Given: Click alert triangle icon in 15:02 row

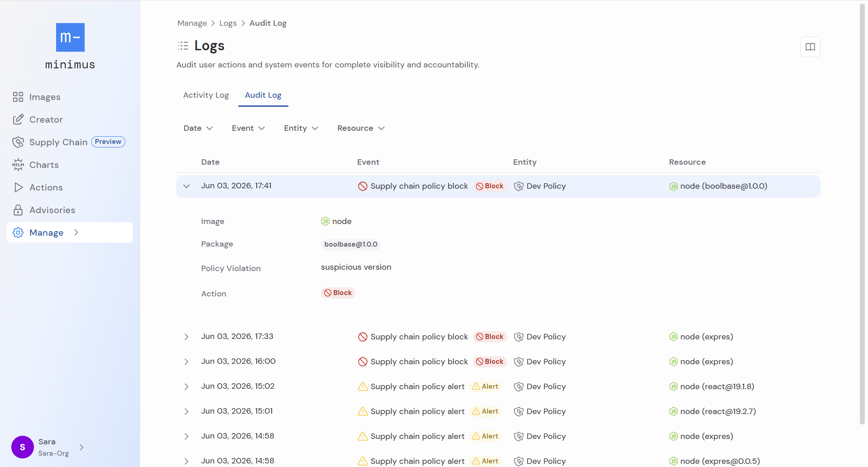Looking at the screenshot, I should coord(363,386).
